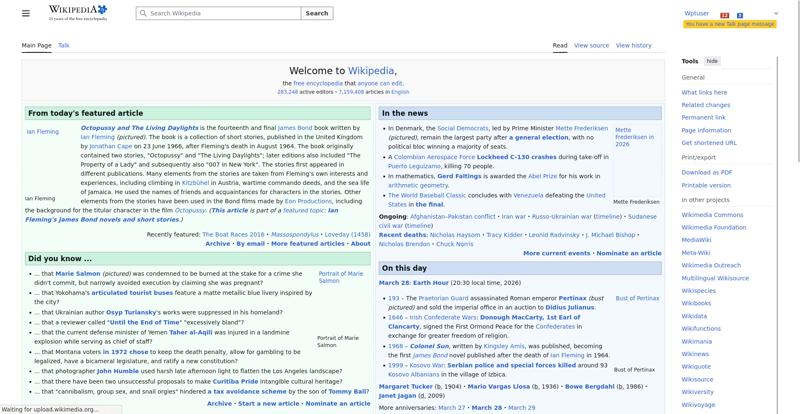Open Download as PDF link
The width and height of the screenshot is (800, 414).
pos(706,172)
